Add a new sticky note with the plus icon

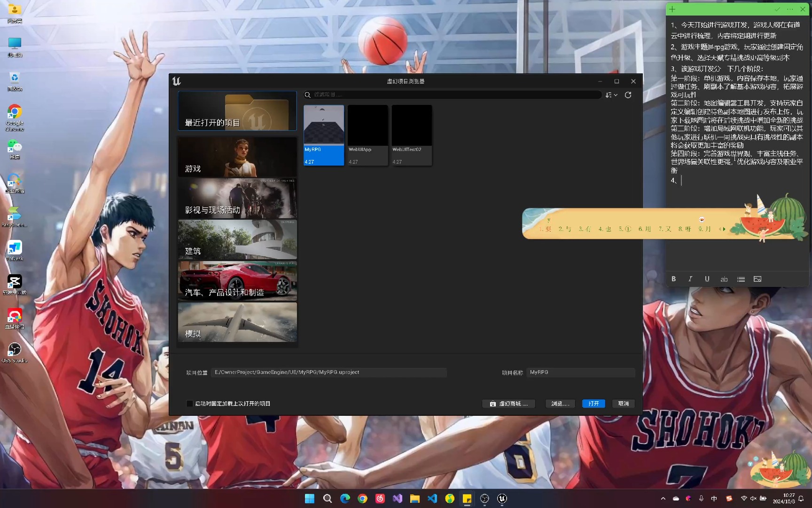(x=672, y=9)
